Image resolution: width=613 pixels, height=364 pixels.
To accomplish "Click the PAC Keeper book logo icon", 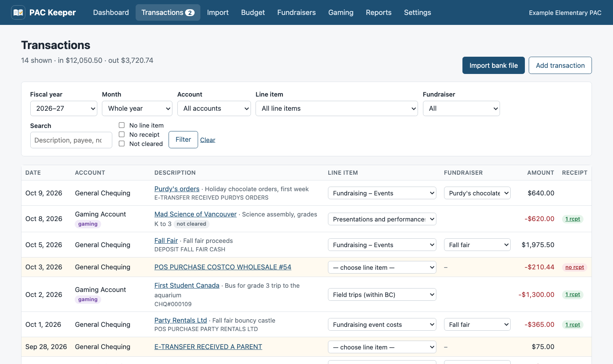I will 18,13.
